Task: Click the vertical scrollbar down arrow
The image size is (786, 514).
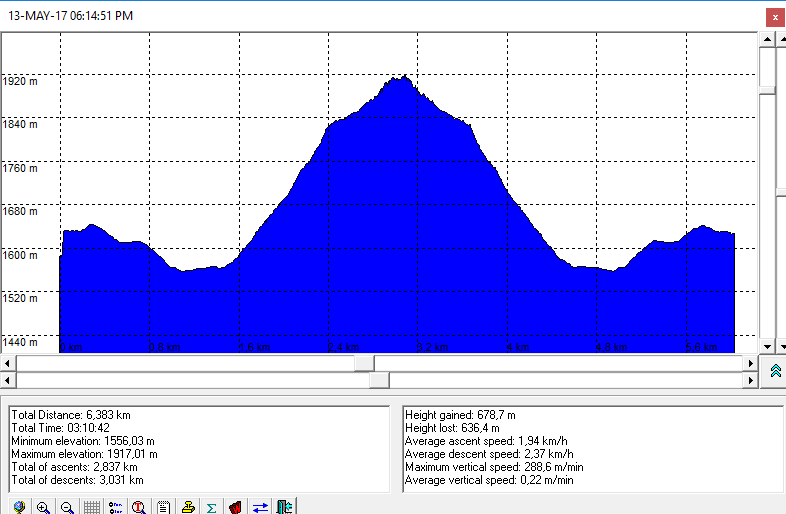Action: click(767, 346)
